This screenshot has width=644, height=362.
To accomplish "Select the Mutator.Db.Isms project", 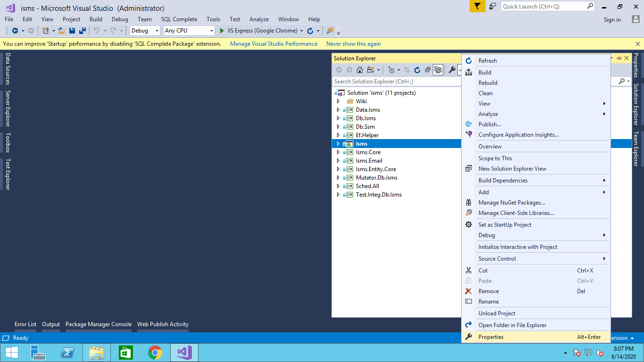I will (x=377, y=178).
